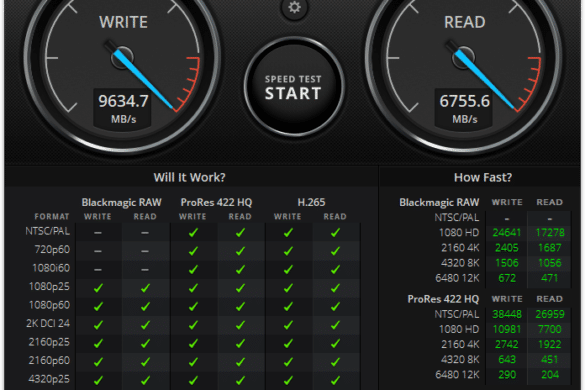Select the 2160p60 format row

193,361
